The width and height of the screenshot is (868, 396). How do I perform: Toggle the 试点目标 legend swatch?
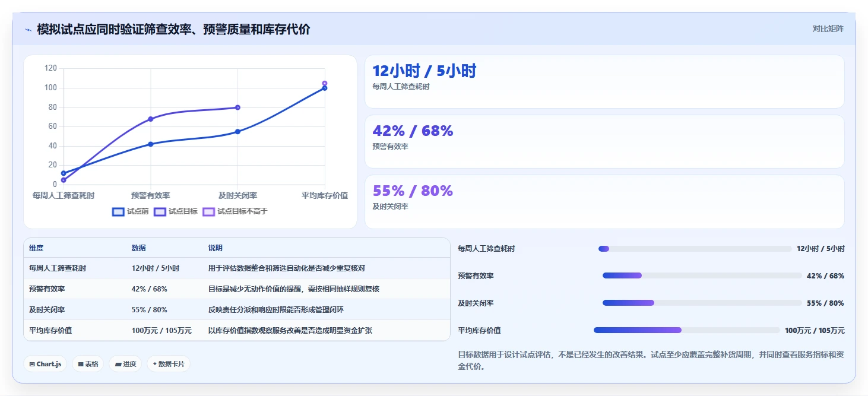click(160, 211)
